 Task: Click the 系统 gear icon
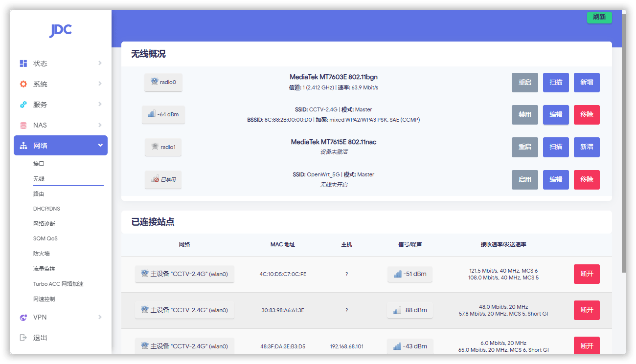(23, 84)
